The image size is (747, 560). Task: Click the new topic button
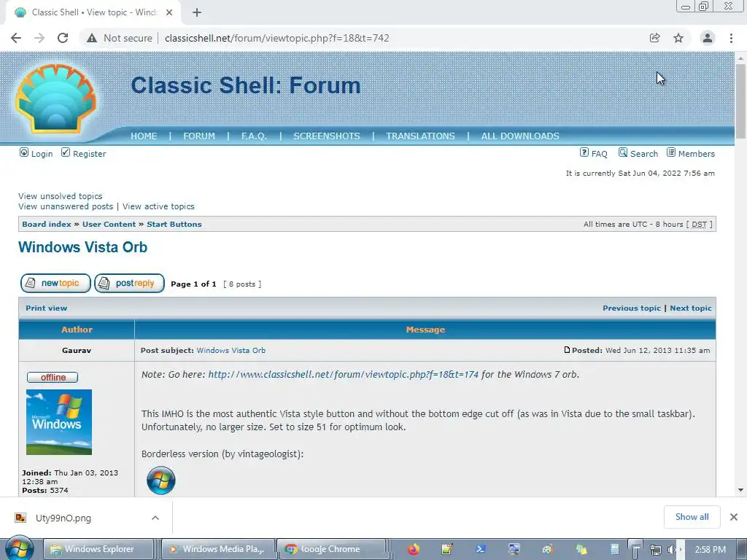tap(55, 284)
